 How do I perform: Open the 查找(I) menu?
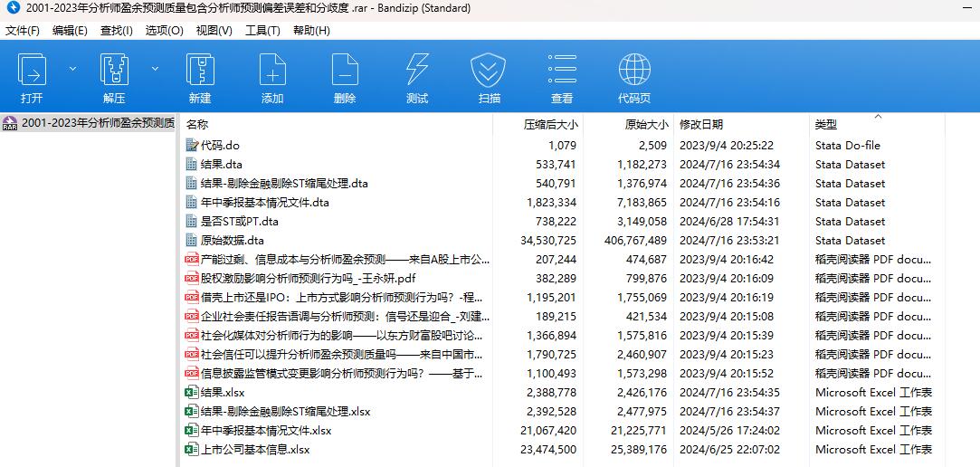[117, 31]
